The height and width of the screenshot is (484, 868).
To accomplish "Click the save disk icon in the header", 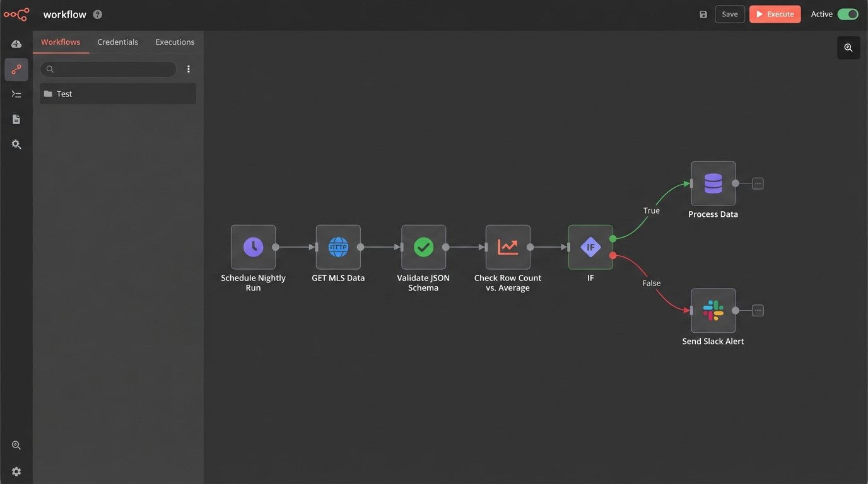I will coord(703,13).
